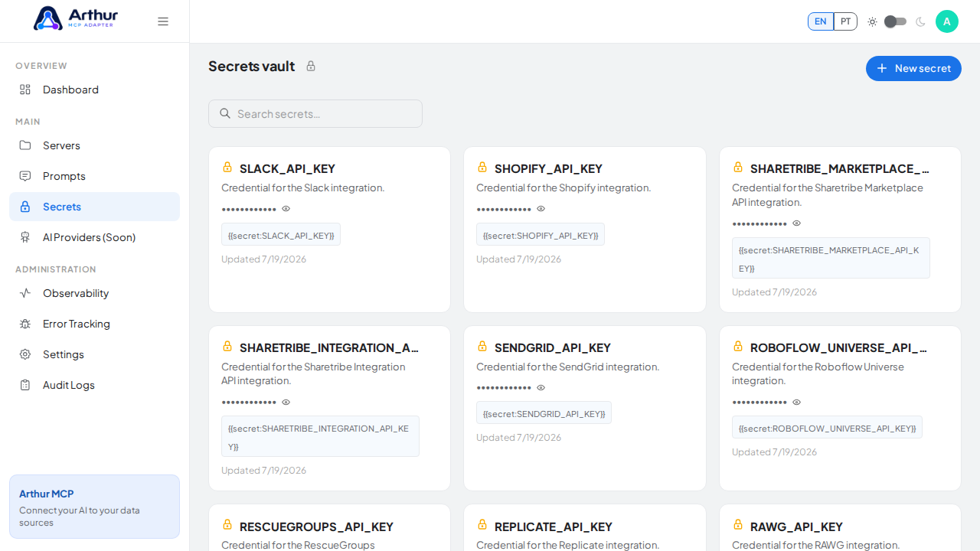Click the AI Providers chip icon
980x551 pixels.
pos(25,237)
